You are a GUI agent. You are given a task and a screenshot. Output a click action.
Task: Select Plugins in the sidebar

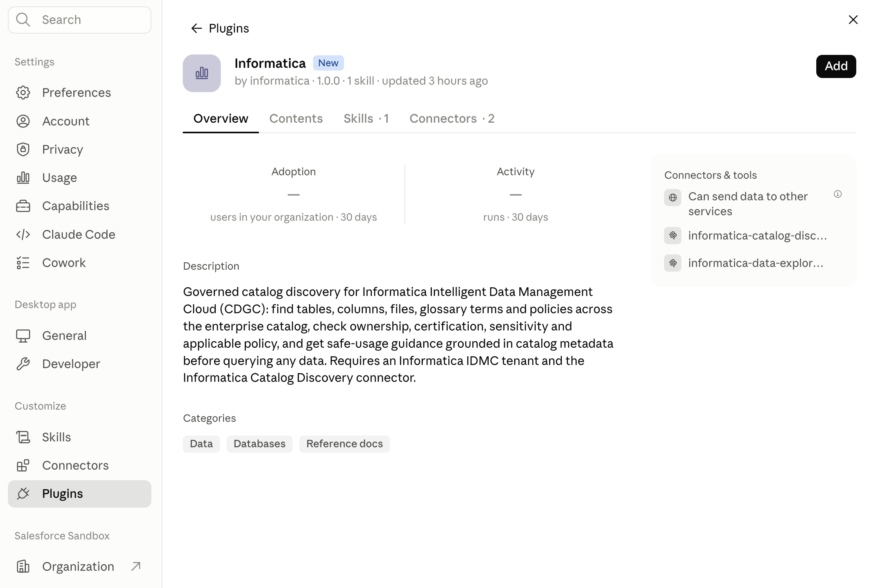[80, 494]
